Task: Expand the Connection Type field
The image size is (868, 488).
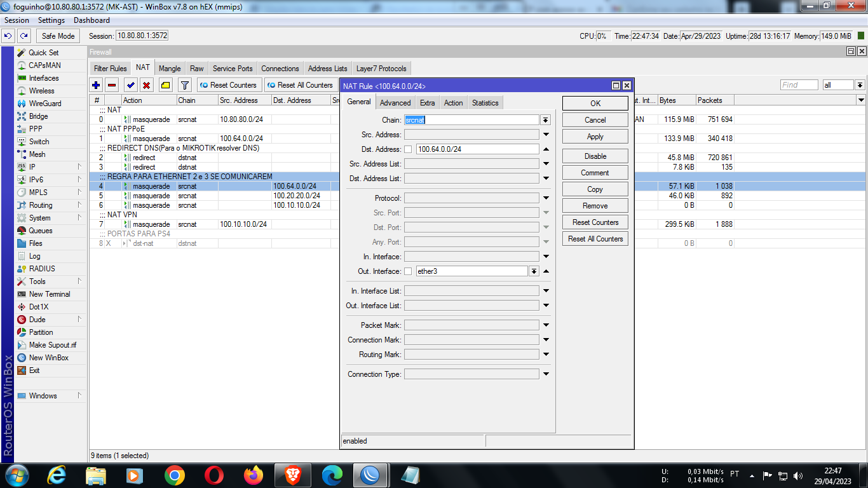Action: tap(546, 374)
